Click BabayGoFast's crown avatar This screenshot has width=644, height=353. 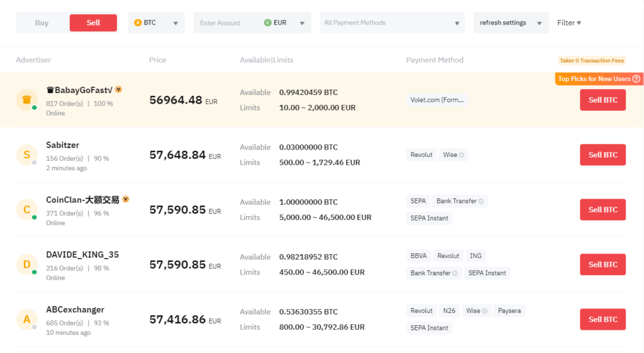[x=26, y=100]
